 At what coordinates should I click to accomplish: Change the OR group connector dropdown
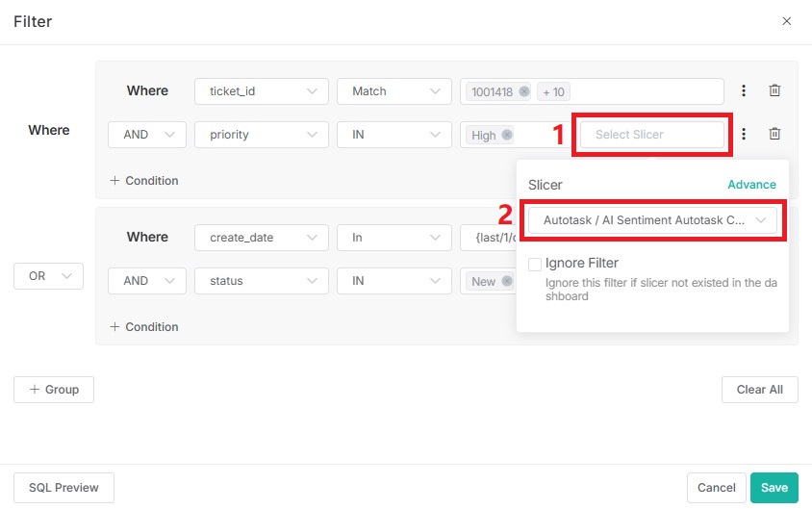49,276
